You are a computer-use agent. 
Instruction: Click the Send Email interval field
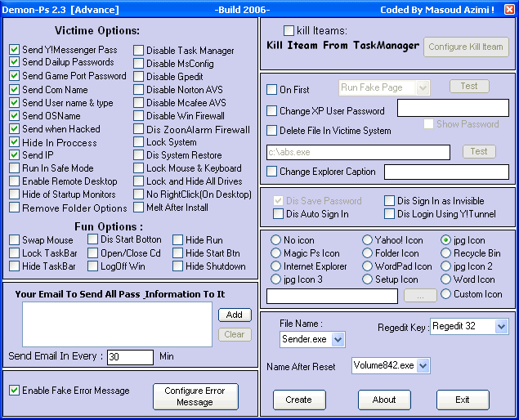click(130, 357)
